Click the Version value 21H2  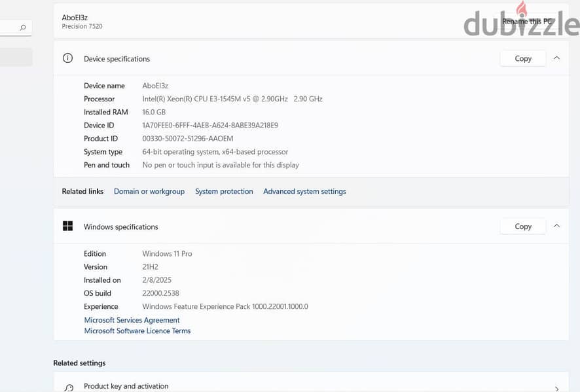tap(150, 267)
